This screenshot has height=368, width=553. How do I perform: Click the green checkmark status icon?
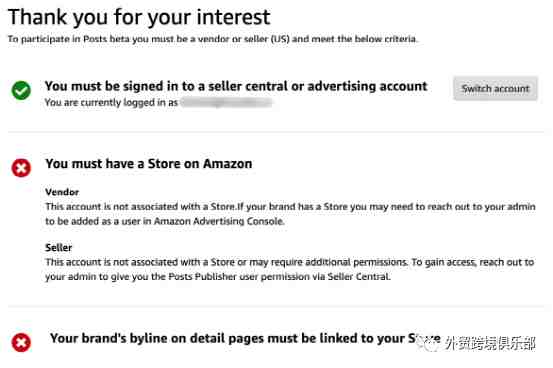click(x=21, y=90)
